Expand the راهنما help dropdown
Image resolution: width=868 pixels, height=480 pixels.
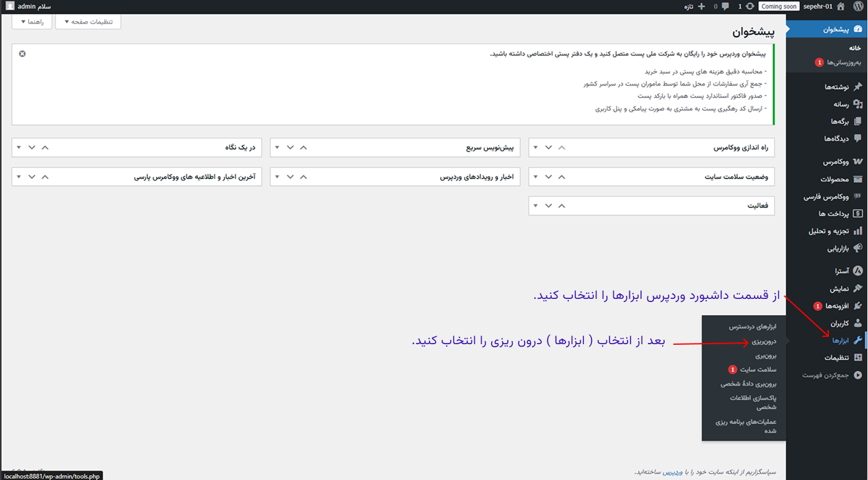click(32, 22)
